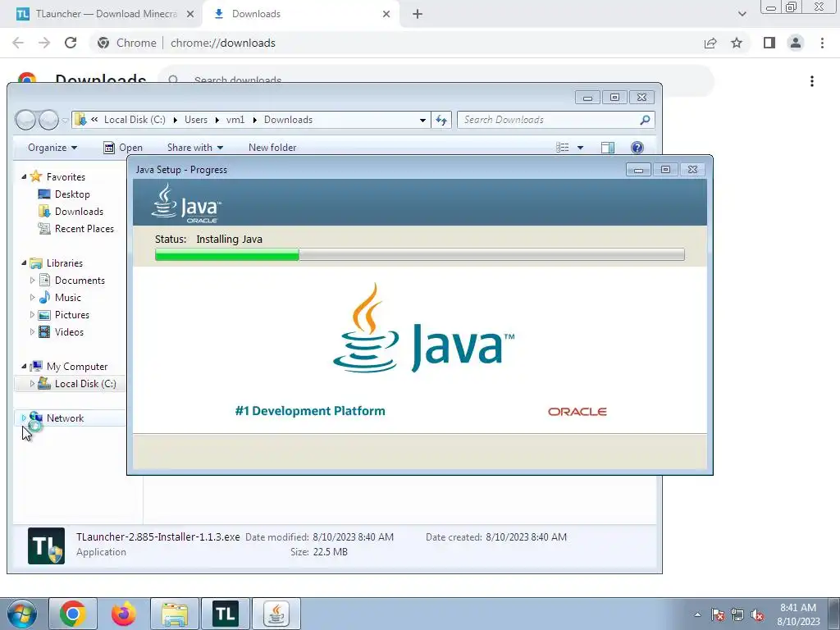Click Downloads in Explorer breadcrumb

coord(288,120)
